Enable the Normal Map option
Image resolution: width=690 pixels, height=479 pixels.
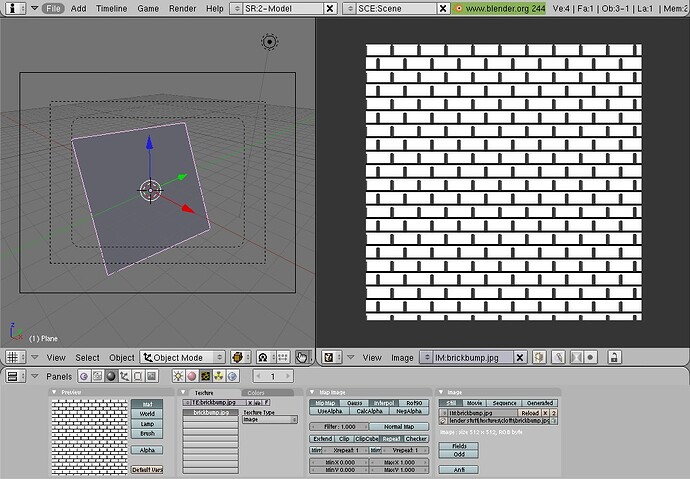(399, 427)
